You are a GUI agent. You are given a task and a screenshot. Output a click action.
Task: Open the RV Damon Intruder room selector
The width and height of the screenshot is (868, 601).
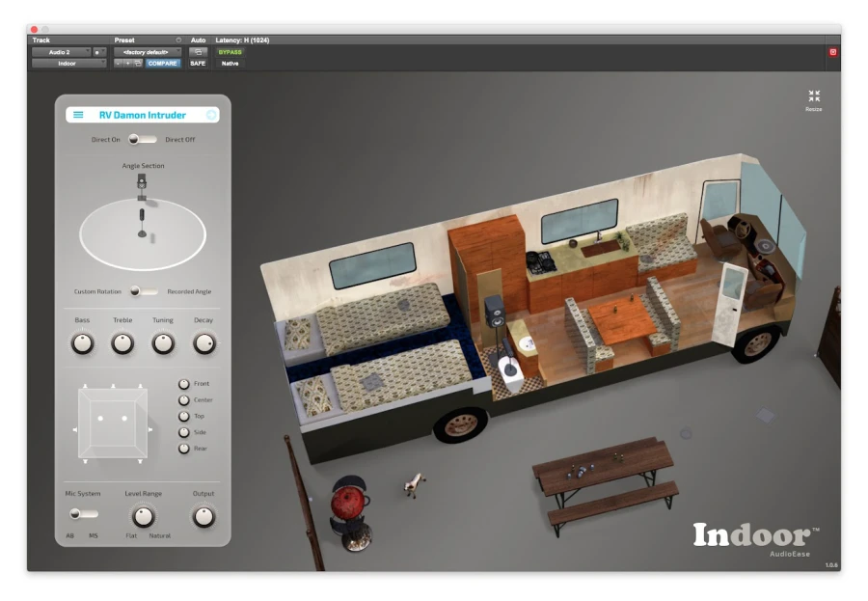coord(143,115)
